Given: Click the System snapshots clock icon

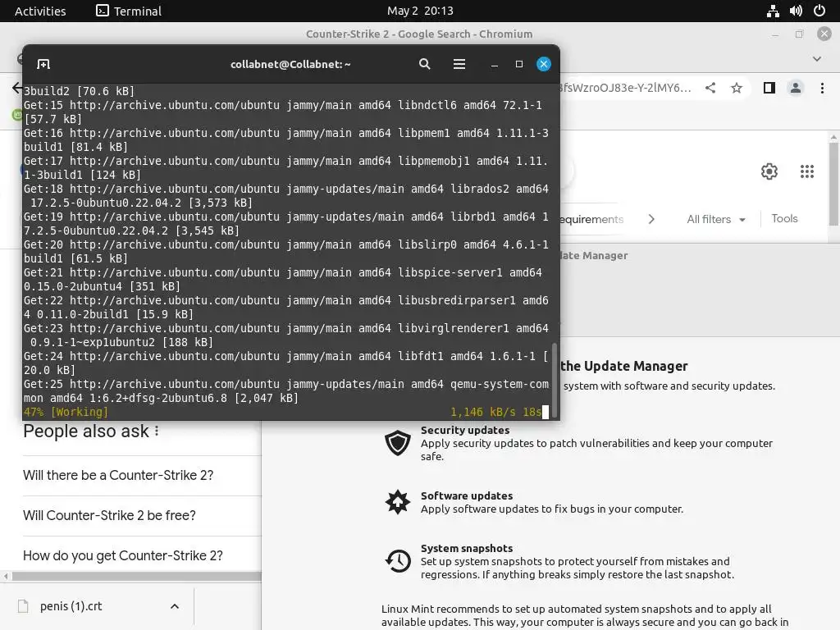Looking at the screenshot, I should click(398, 561).
